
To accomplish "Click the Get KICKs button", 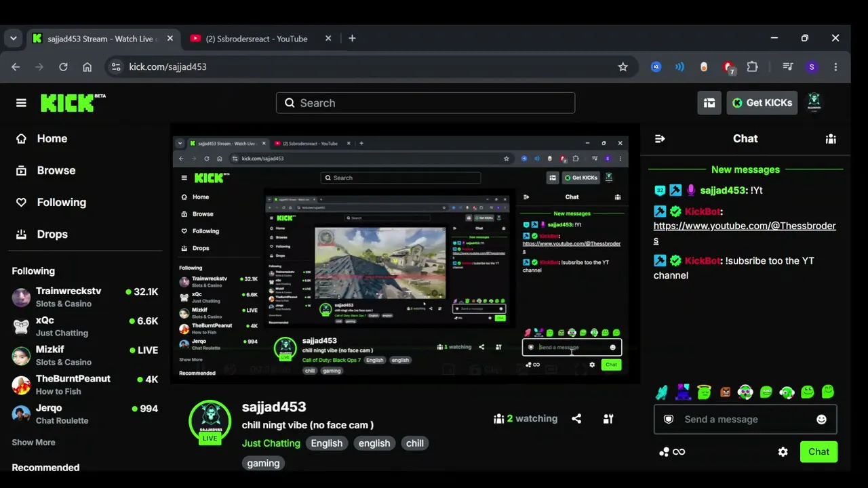I will [x=762, y=103].
